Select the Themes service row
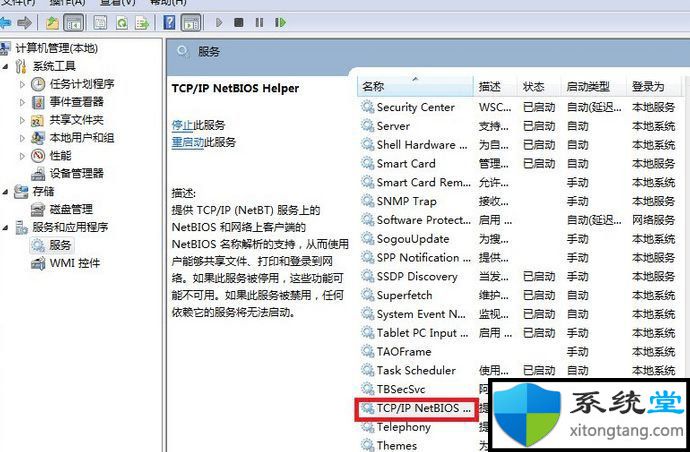 (424, 445)
